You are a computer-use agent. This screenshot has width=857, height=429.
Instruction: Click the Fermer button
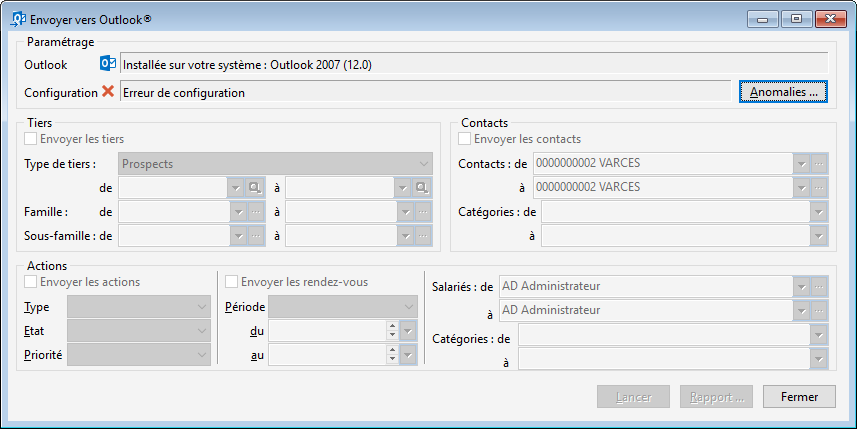[x=799, y=397]
